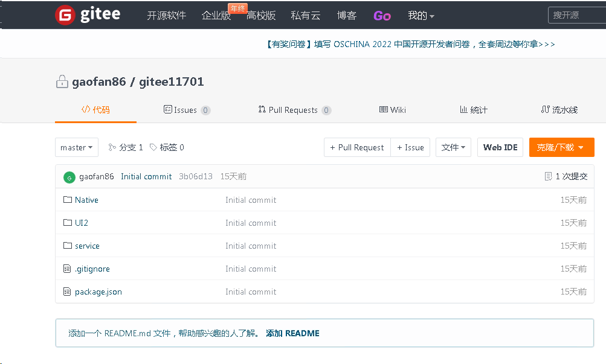Click the + Pull Request button
Screen dimensions: 606x364
pyautogui.click(x=356, y=147)
